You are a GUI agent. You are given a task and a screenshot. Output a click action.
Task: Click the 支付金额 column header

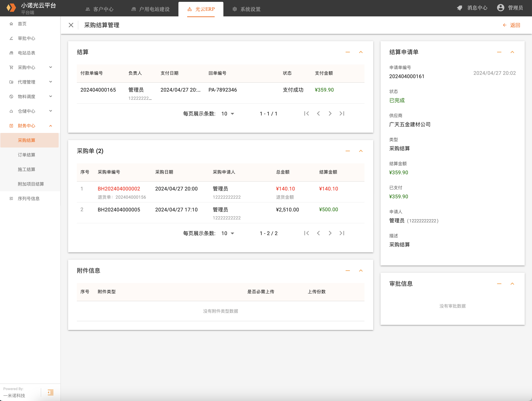324,73
